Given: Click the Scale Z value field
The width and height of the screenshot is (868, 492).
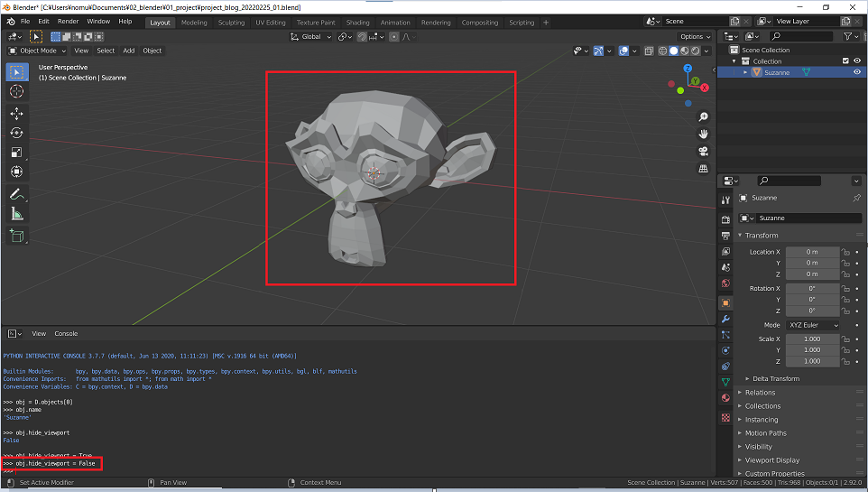Looking at the screenshot, I should point(812,361).
